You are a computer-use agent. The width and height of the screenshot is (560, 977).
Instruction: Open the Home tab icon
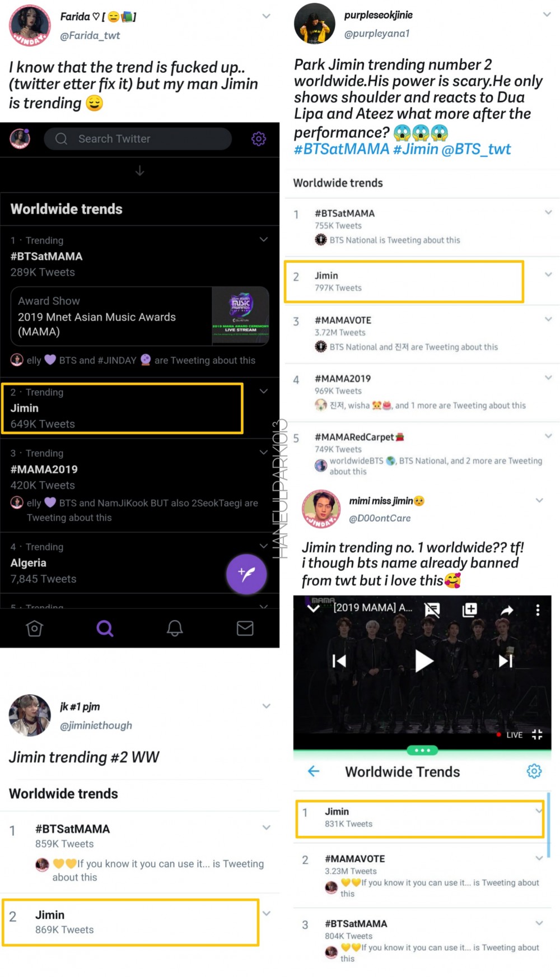click(x=35, y=628)
